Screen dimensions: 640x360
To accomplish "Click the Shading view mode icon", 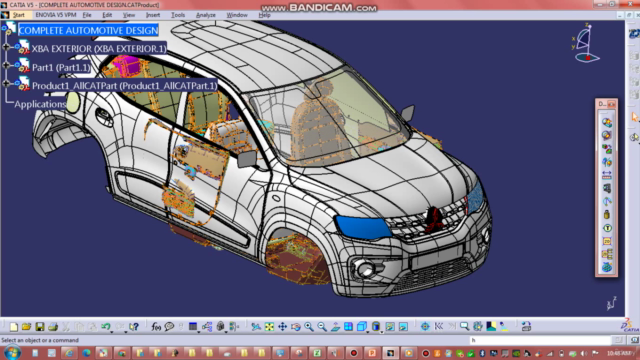I will coord(376,327).
